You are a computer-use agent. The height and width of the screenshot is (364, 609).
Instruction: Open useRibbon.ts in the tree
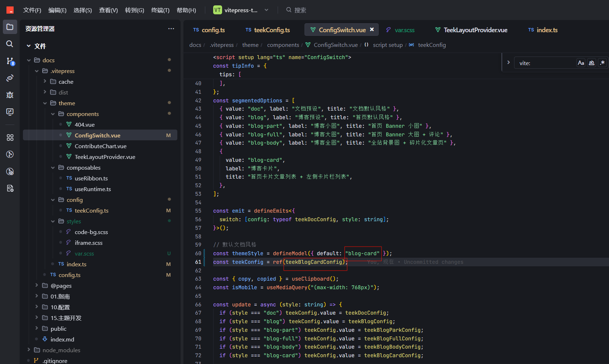91,178
